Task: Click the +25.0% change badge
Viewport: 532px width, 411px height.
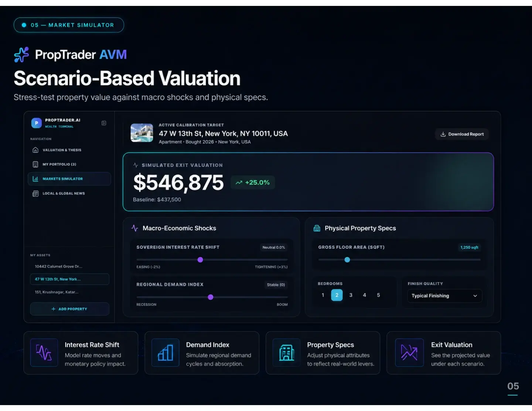Action: (x=253, y=182)
